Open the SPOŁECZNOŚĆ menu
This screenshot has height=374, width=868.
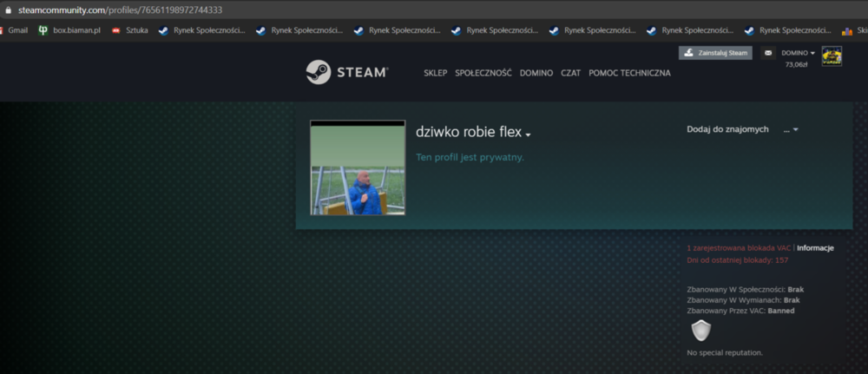(483, 73)
